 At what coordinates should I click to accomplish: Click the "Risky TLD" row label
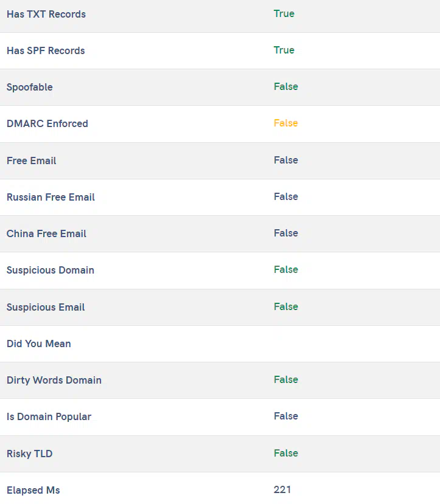pos(30,454)
